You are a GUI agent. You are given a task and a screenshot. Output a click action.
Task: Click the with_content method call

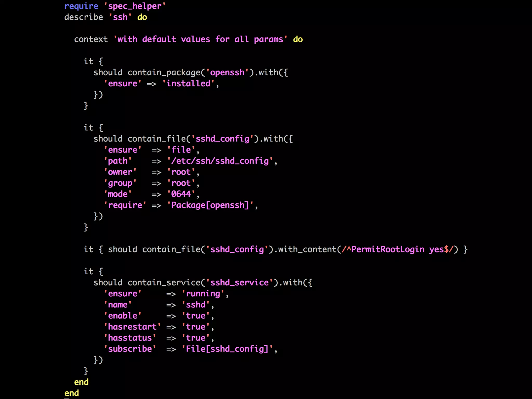[307, 249]
